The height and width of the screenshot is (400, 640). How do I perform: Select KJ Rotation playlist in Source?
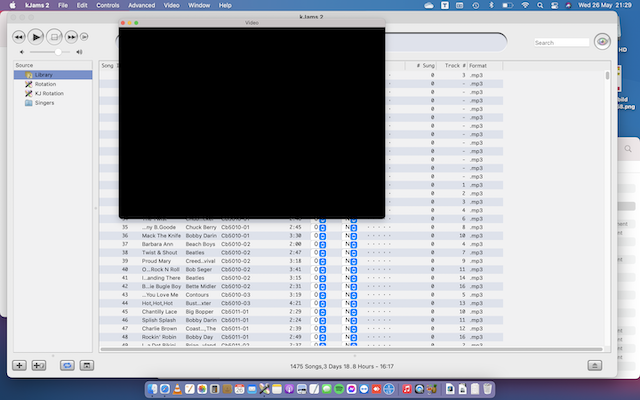click(x=49, y=93)
